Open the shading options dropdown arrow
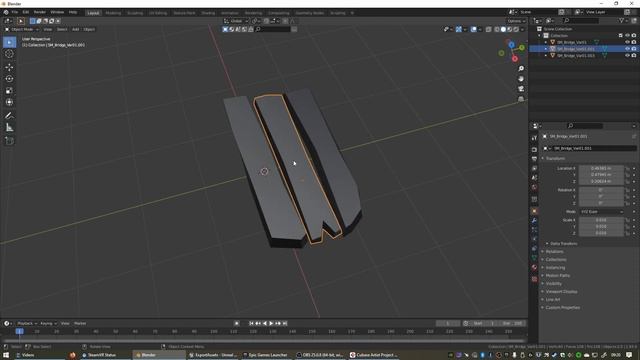The width and height of the screenshot is (640, 360). pos(522,29)
